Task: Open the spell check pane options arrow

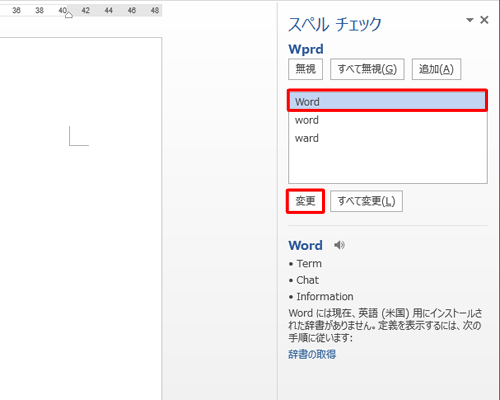Action: [x=470, y=20]
